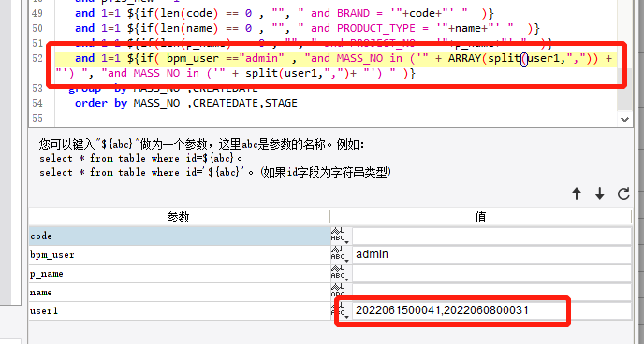Click line number 55 in the gutter
The image size is (644, 344).
click(x=37, y=118)
